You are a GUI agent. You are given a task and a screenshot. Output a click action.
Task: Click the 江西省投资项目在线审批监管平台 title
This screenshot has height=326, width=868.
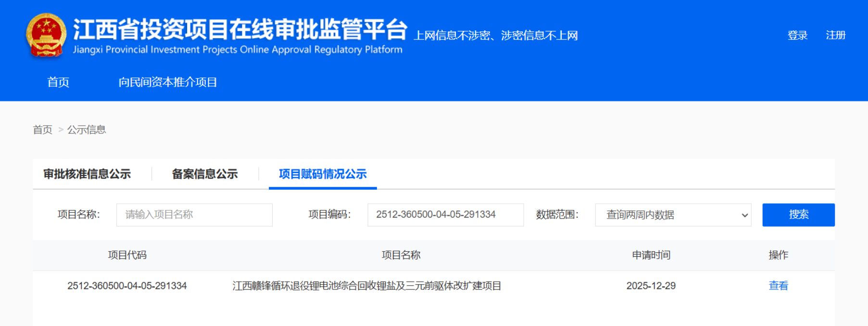point(239,30)
